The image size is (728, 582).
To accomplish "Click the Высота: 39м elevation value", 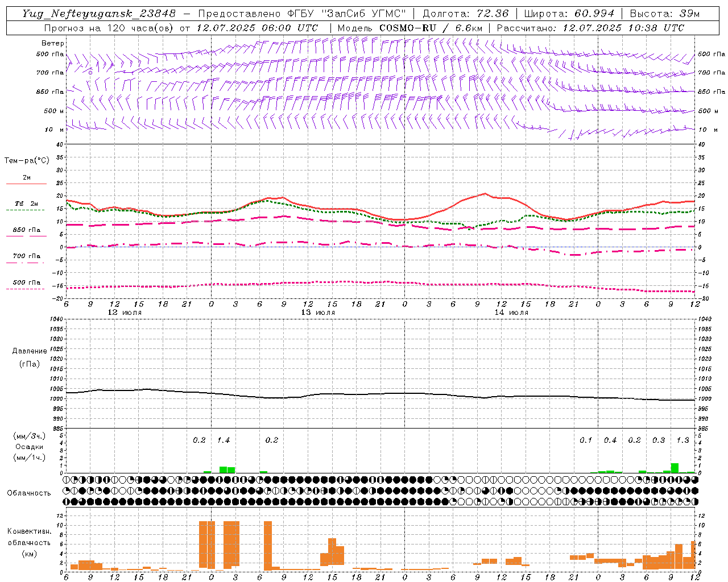I will click(665, 14).
